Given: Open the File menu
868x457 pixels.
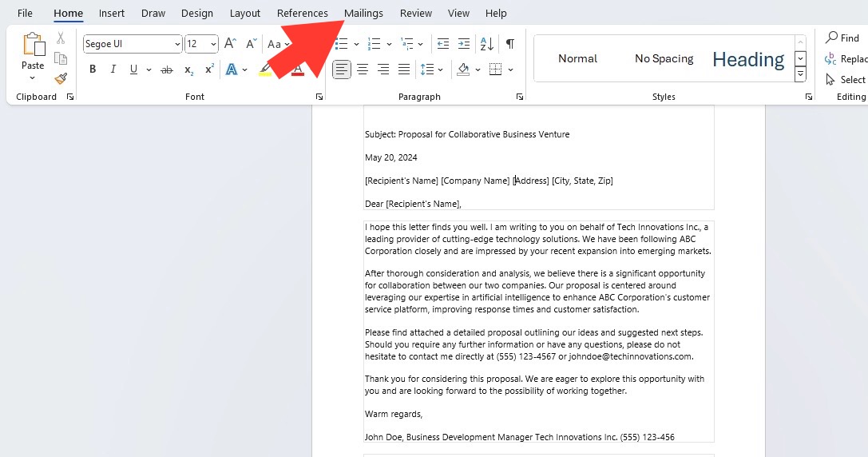Looking at the screenshot, I should [25, 13].
